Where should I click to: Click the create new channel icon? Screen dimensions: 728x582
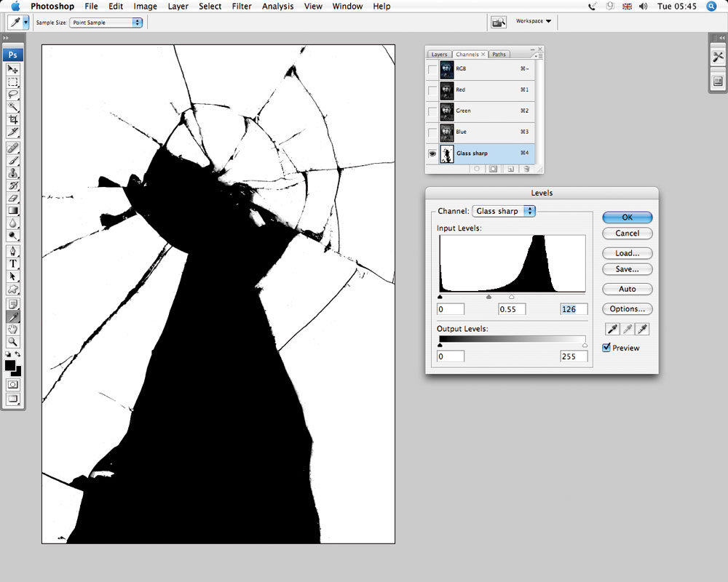pos(511,169)
